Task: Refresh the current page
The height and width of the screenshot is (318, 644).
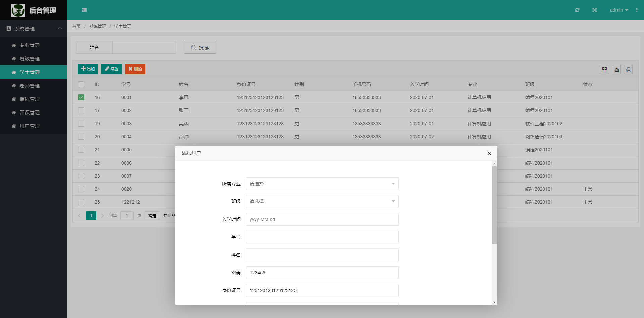Action: point(577,10)
